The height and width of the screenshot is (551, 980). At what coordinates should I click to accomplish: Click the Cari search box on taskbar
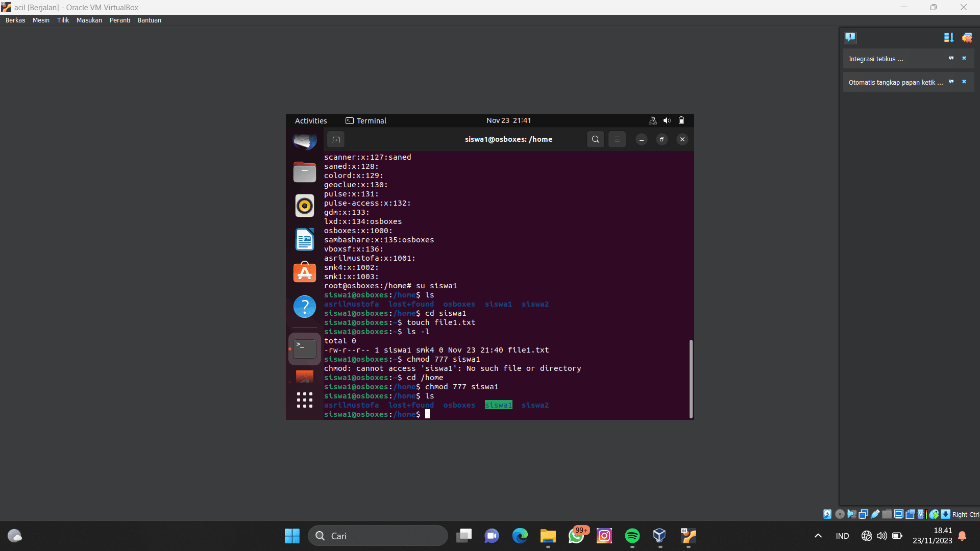(378, 536)
